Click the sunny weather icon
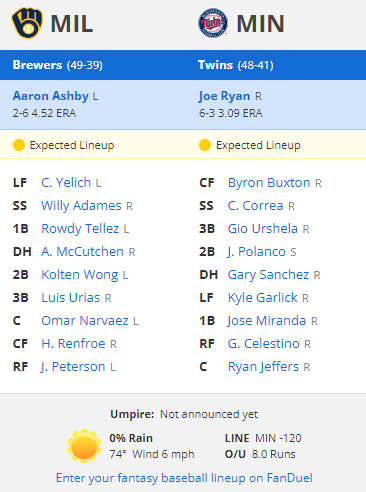The height and width of the screenshot is (492, 366). click(84, 446)
